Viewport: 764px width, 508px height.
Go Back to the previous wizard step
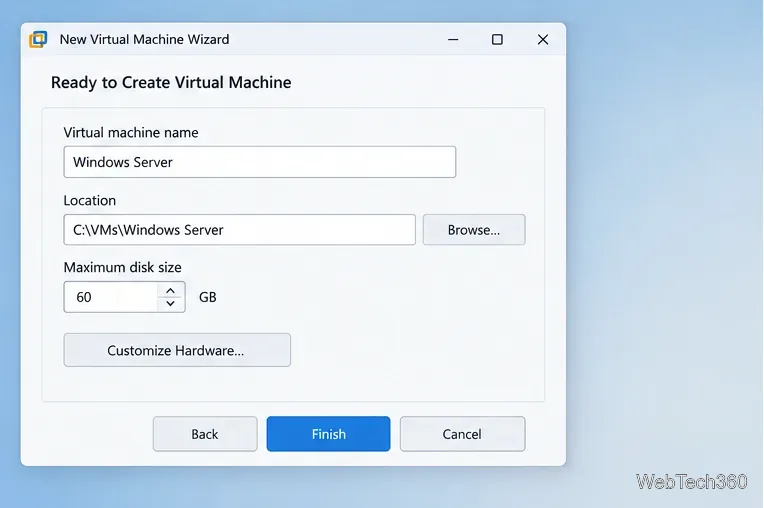point(205,434)
